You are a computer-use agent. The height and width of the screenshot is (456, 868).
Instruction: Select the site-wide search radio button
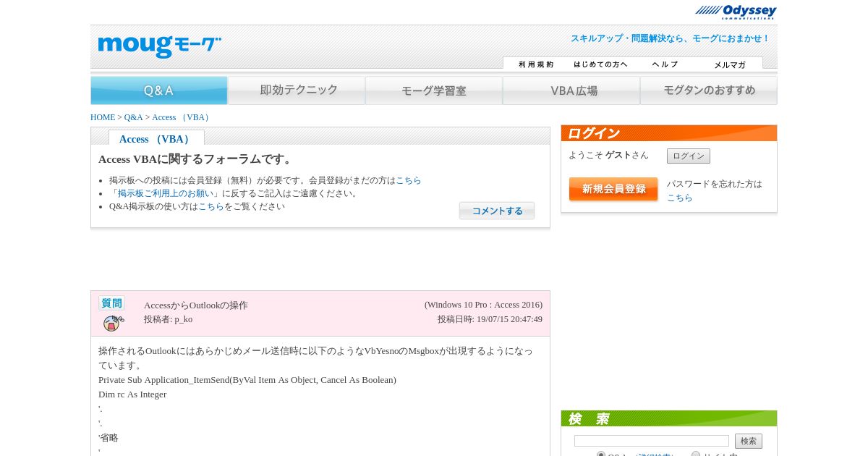[696, 455]
